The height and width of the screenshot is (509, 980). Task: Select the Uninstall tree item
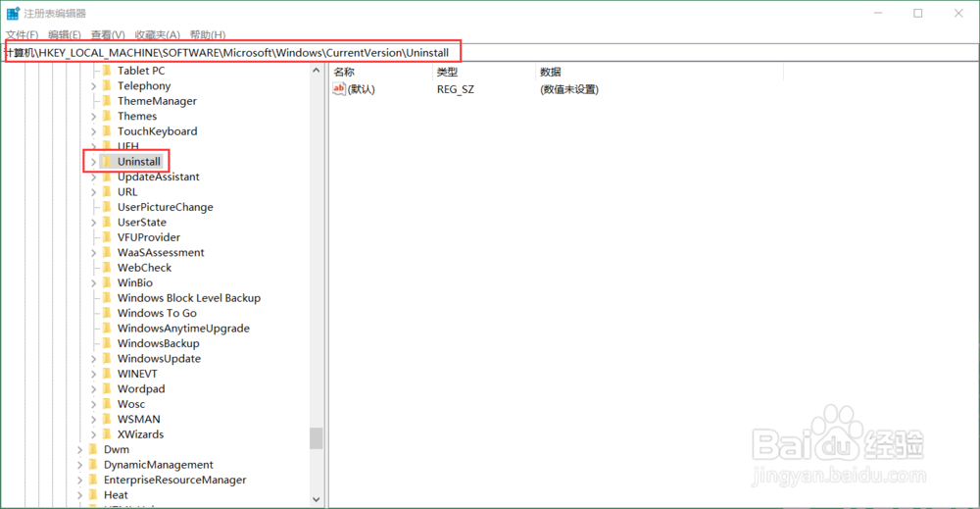[x=139, y=161]
